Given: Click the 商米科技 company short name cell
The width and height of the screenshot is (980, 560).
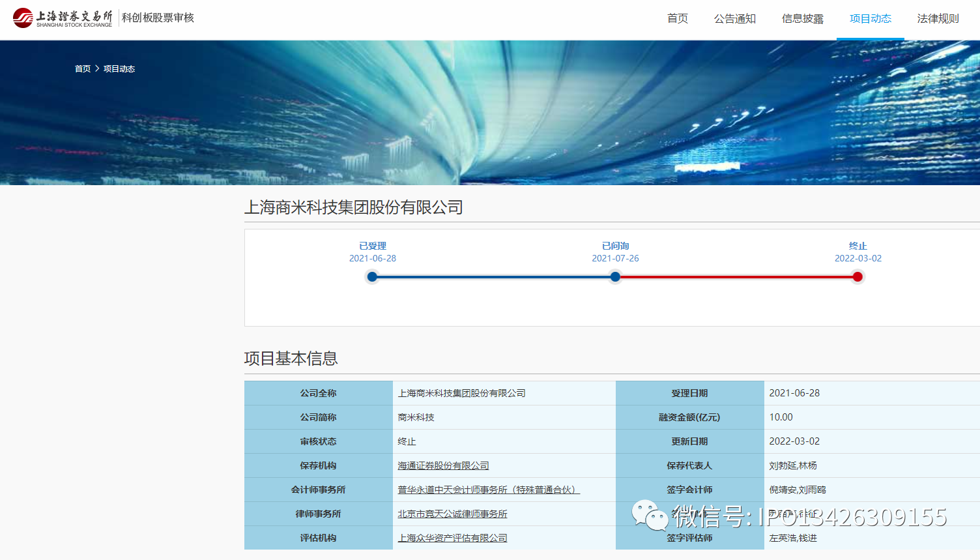Looking at the screenshot, I should (x=504, y=417).
